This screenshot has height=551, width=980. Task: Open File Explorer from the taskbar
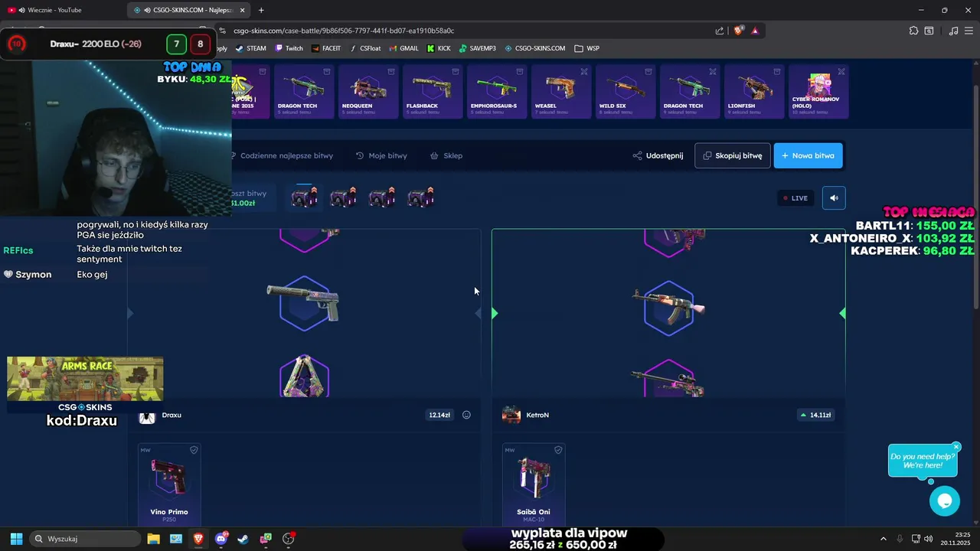pyautogui.click(x=153, y=539)
